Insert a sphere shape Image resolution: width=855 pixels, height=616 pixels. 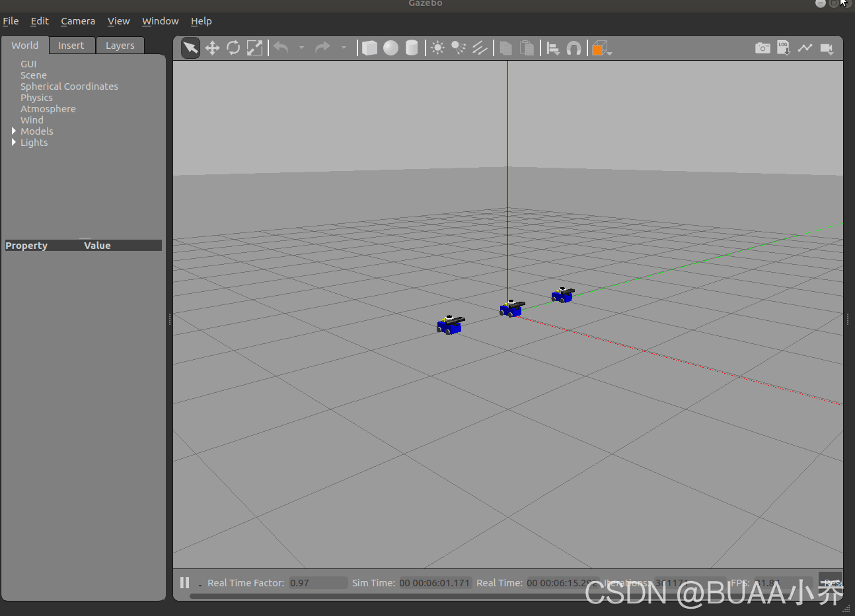pyautogui.click(x=391, y=48)
